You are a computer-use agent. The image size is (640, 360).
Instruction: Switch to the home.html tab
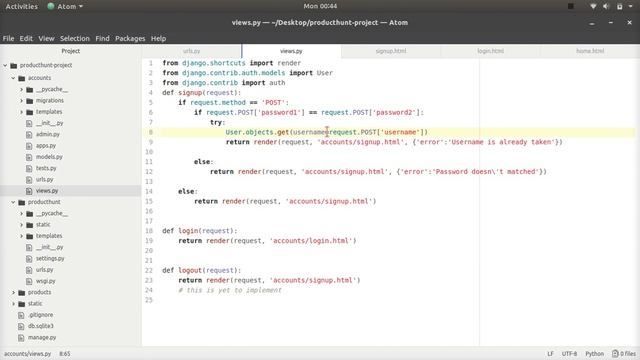point(590,51)
